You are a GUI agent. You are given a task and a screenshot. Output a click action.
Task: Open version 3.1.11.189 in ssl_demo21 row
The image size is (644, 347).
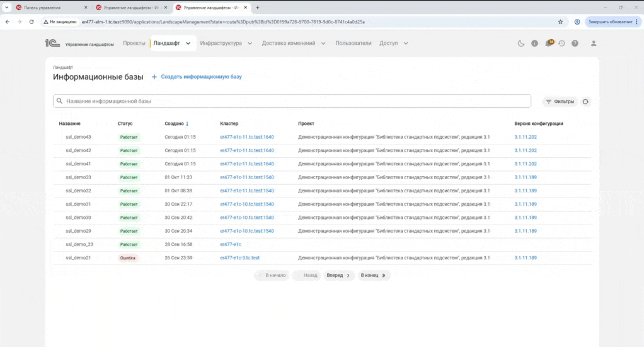point(526,258)
